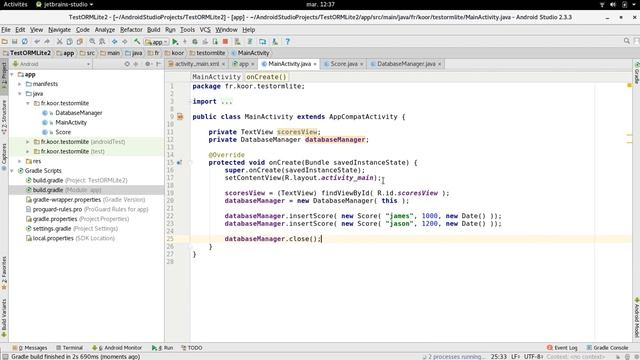Click the Debug app bug icon
Image resolution: width=640 pixels, height=360 pixels.
point(195,42)
